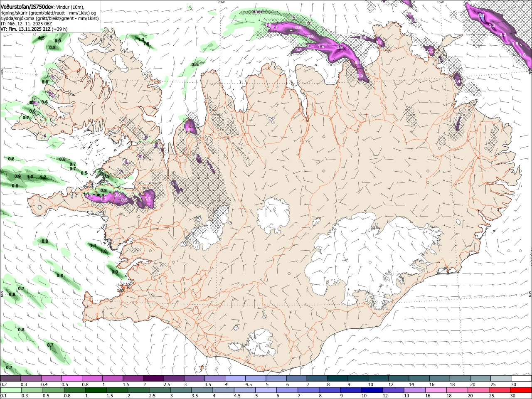Click the 3.4 precipitation value on the map
The image size is (532, 399).
coord(492,26)
